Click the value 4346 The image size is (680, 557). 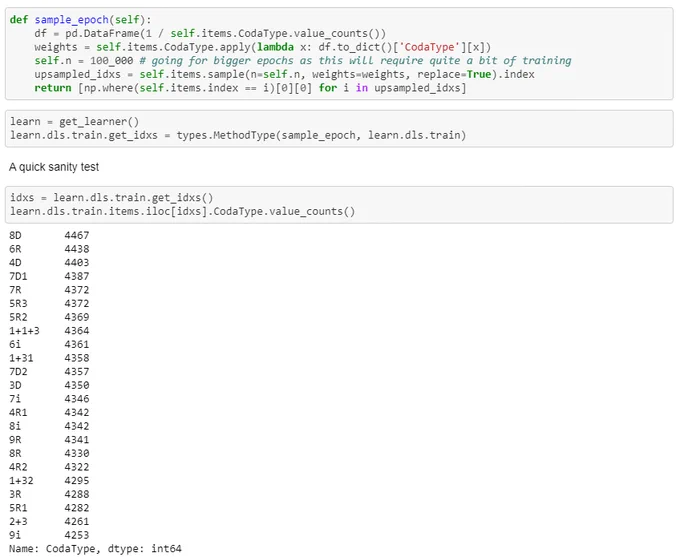[x=77, y=399]
